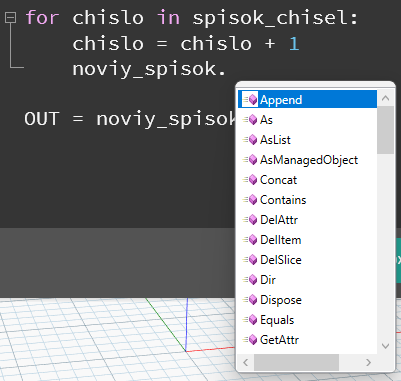Pick AsList in the completion popup
This screenshot has width=401, height=381.
point(307,140)
